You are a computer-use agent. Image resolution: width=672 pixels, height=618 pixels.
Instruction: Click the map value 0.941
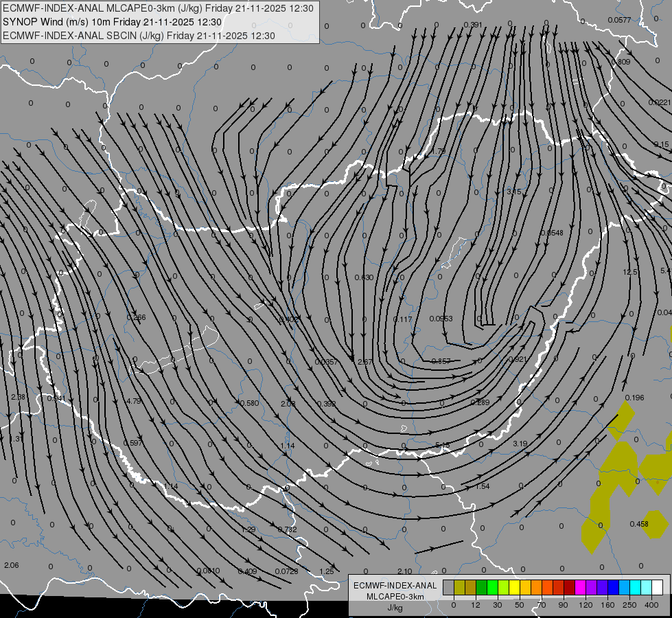click(56, 398)
